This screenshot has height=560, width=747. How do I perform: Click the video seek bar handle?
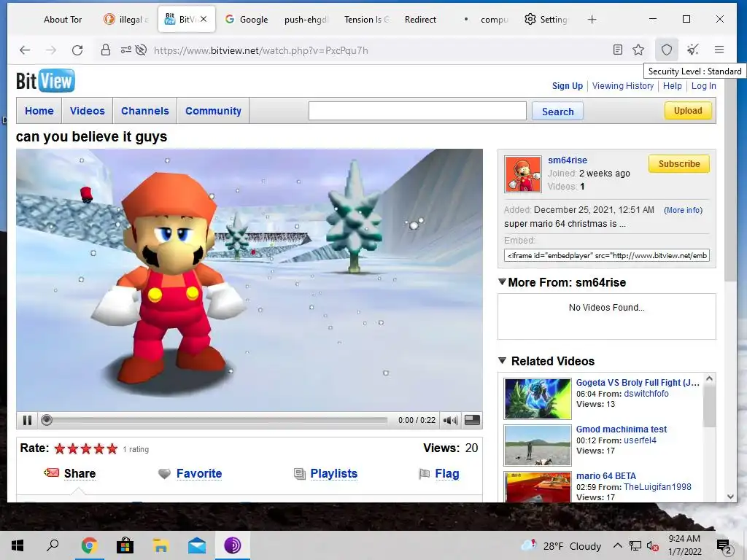click(46, 420)
